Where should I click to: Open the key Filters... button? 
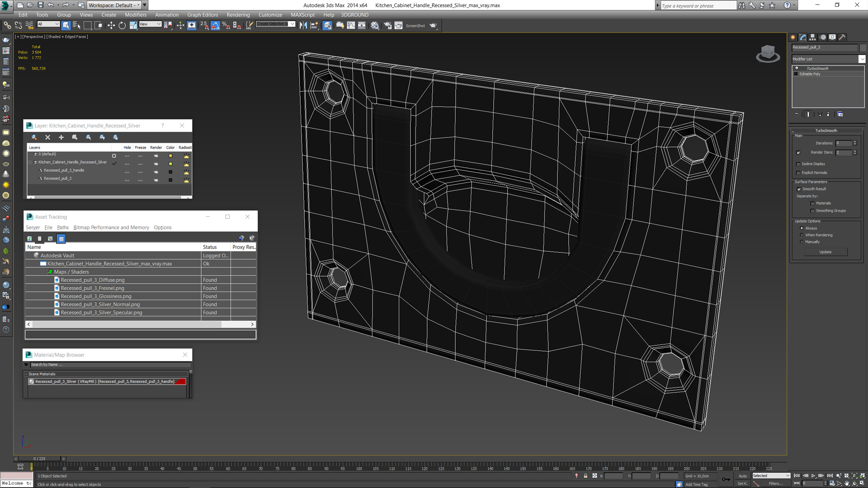click(x=775, y=483)
